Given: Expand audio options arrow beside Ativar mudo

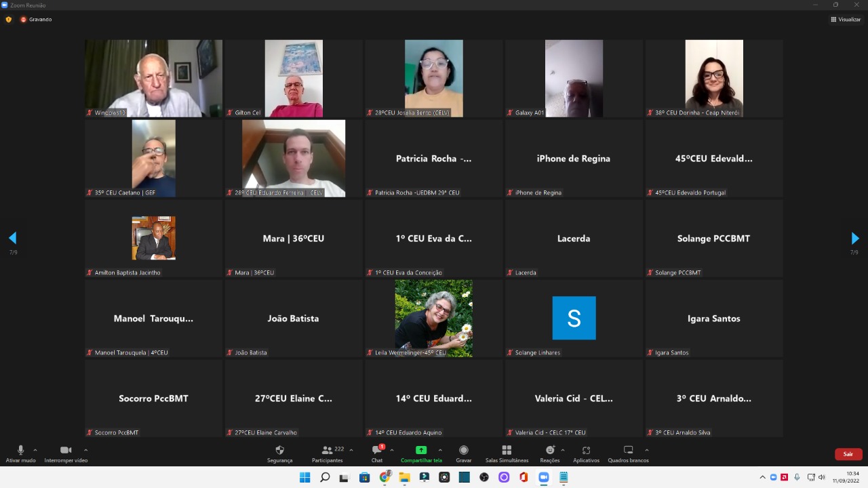Looking at the screenshot, I should tap(35, 450).
